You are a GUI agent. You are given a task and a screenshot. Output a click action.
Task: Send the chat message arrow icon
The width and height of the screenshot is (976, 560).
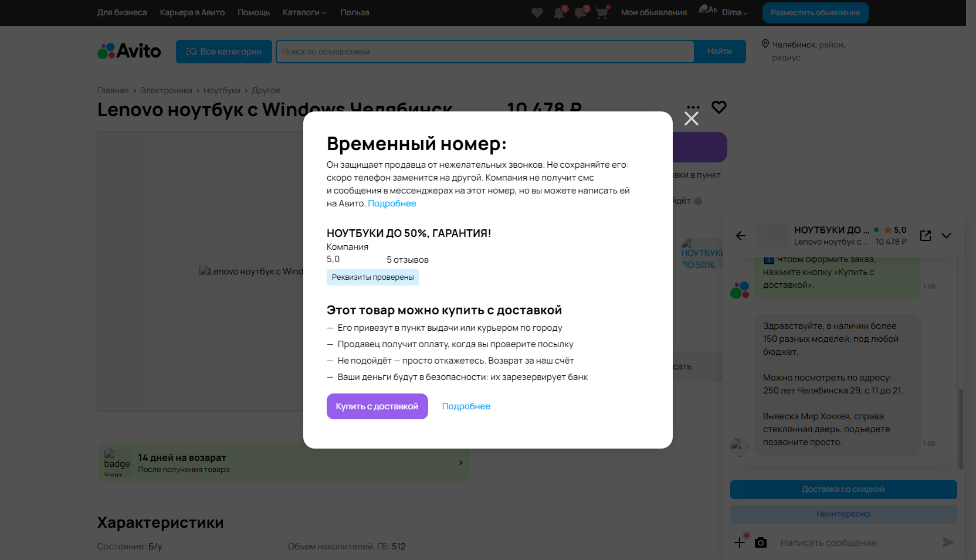click(948, 542)
